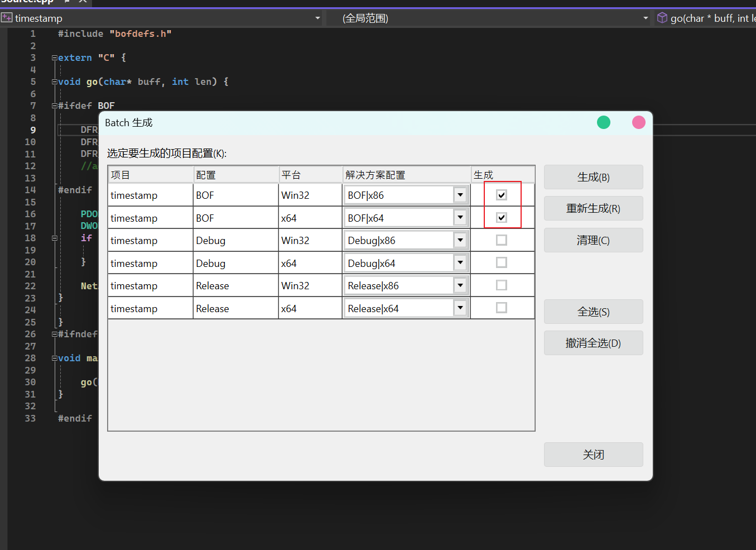Click the 清理(C) clean button
Image resolution: width=756 pixels, height=550 pixels.
593,240
